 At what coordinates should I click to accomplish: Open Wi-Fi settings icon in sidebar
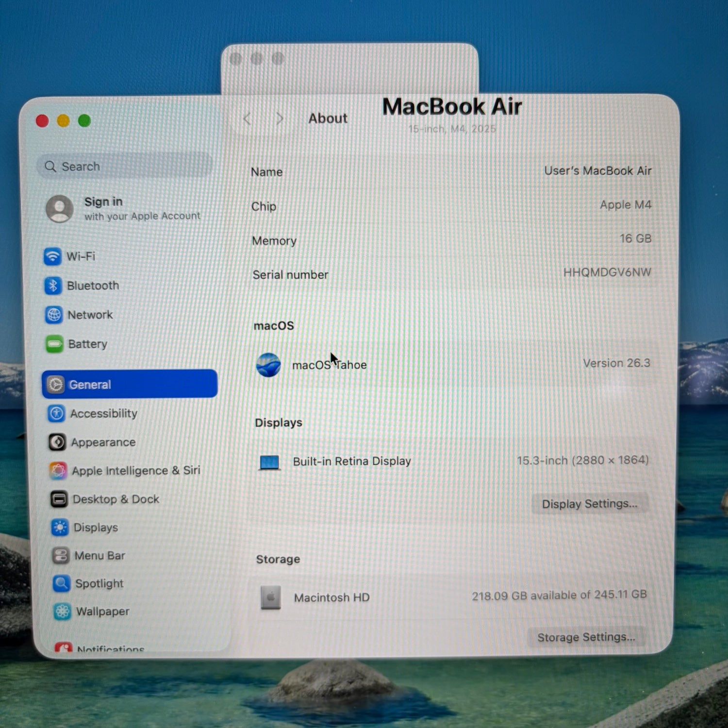click(52, 256)
